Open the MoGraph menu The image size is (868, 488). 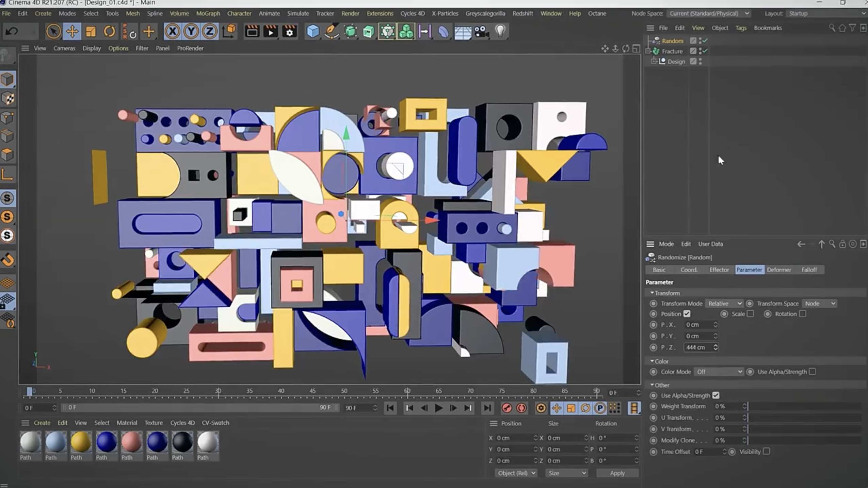(208, 13)
